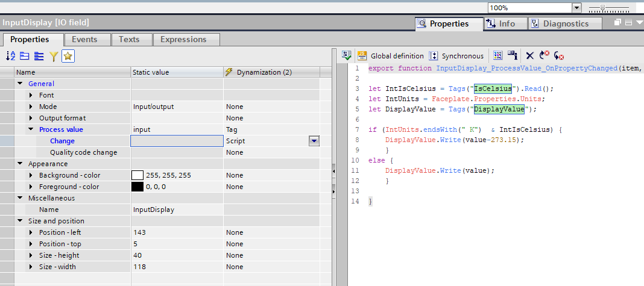
Task: Click the X delete script icon
Action: pos(529,55)
